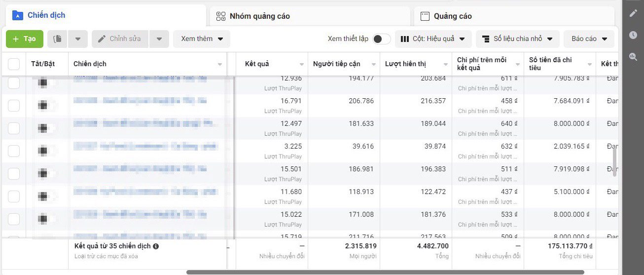This screenshot has width=644, height=275.
Task: Open the Báo cáo dropdown menu
Action: (589, 39)
